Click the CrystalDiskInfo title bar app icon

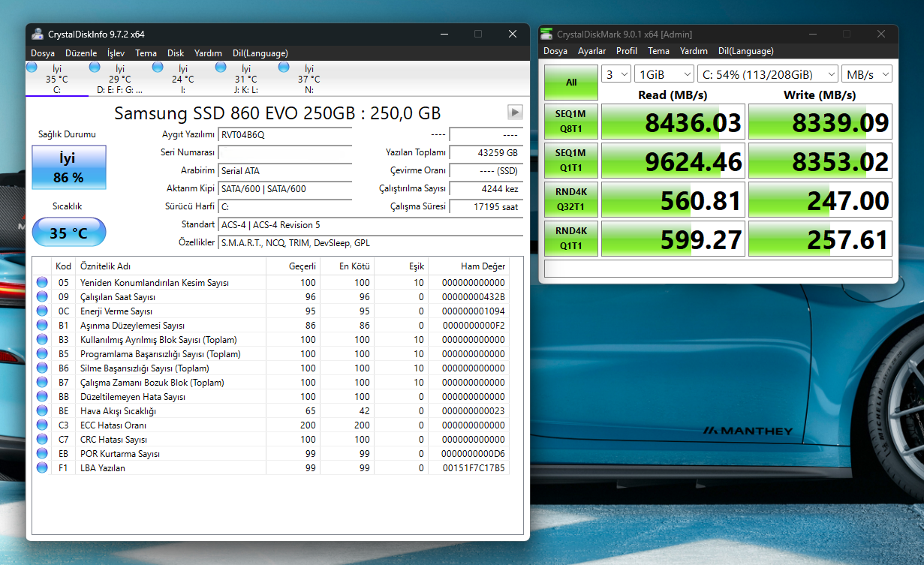38,34
